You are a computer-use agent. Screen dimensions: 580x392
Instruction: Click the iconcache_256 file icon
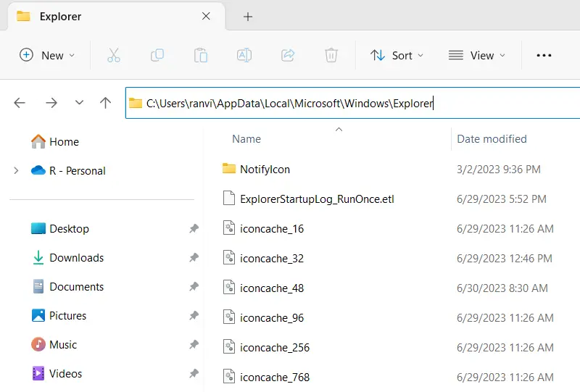[x=229, y=346]
